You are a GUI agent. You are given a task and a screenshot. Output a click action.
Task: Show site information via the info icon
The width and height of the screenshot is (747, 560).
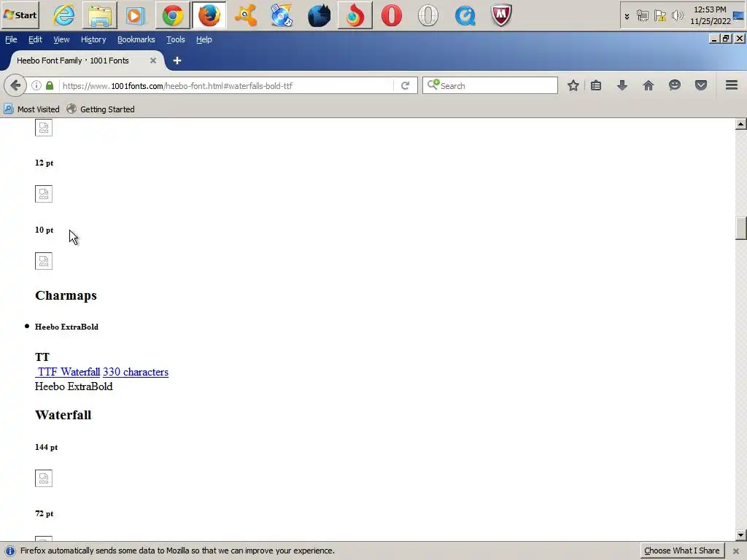click(x=36, y=86)
